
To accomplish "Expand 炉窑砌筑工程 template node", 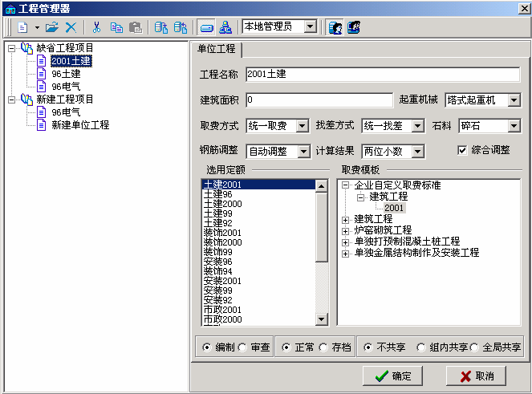I will coord(345,231).
